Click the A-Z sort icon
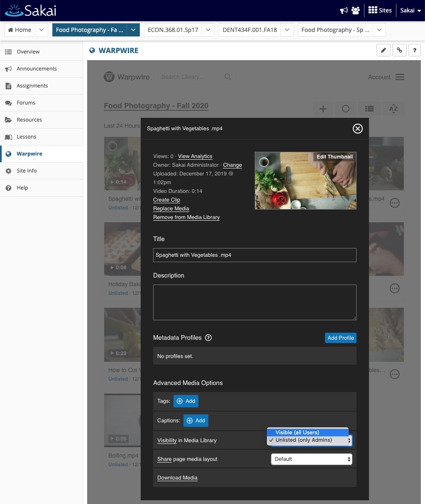 pyautogui.click(x=393, y=109)
